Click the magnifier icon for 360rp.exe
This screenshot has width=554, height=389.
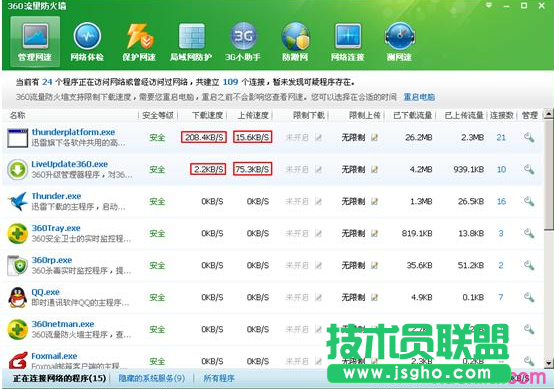click(x=529, y=265)
